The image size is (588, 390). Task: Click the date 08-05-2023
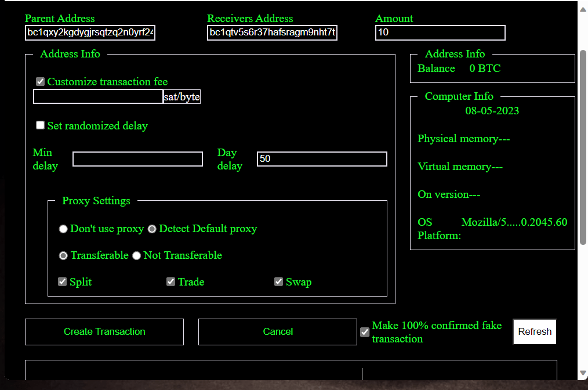click(492, 111)
